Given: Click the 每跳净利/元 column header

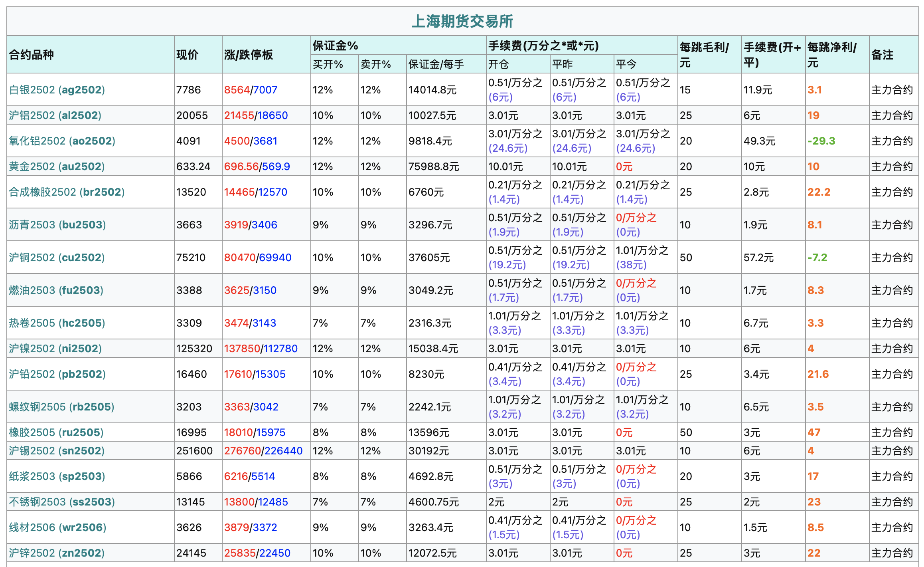Looking at the screenshot, I should point(832,55).
